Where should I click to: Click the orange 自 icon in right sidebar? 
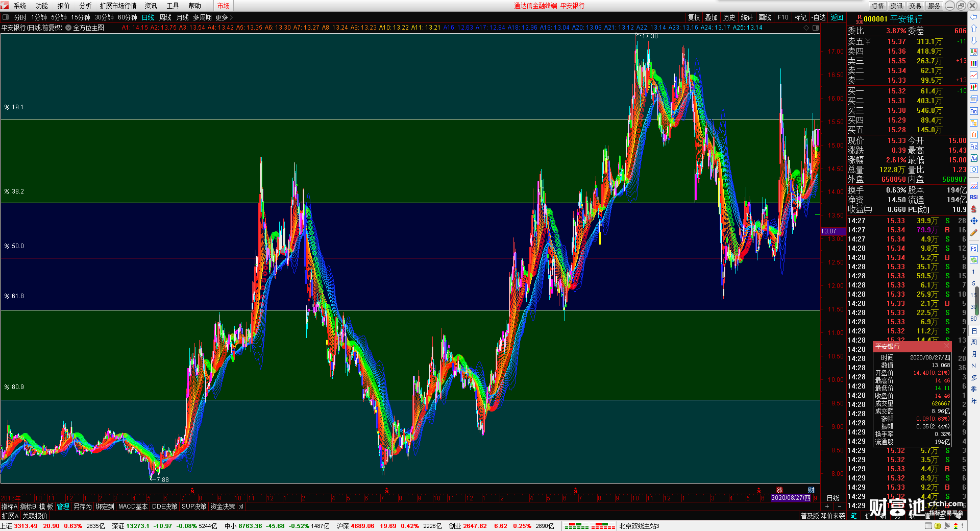coord(974,135)
